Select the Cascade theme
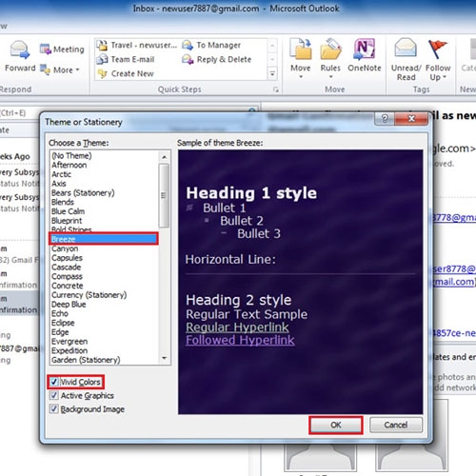This screenshot has width=476, height=476. coord(66,267)
